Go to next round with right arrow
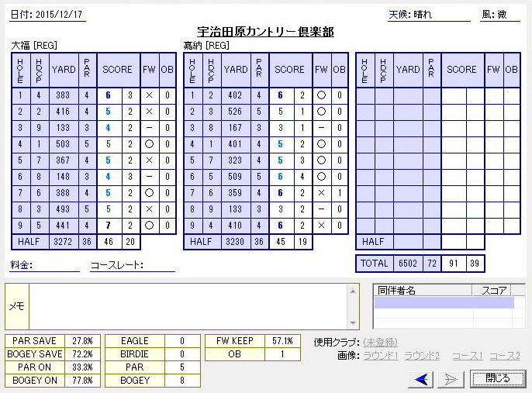The height and width of the screenshot is (393, 532). click(x=451, y=378)
